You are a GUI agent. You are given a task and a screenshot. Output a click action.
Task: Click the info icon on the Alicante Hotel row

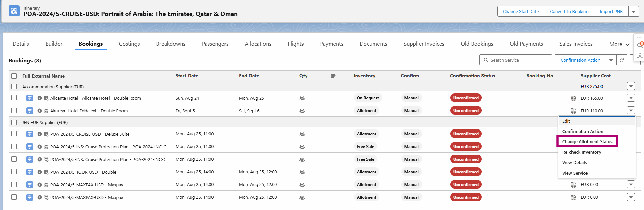tap(40, 98)
